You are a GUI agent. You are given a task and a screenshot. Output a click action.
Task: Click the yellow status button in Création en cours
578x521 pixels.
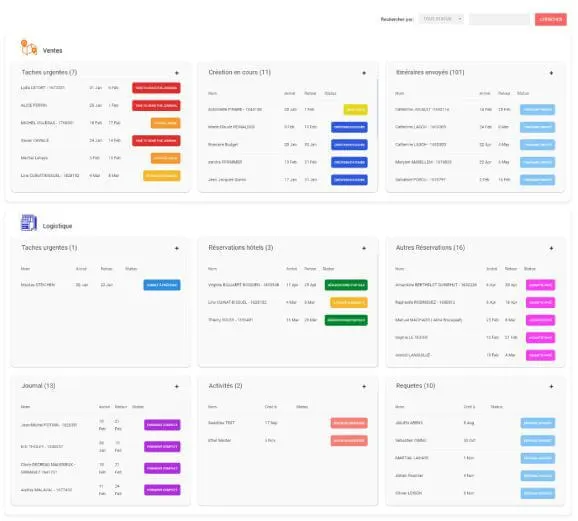(355, 110)
